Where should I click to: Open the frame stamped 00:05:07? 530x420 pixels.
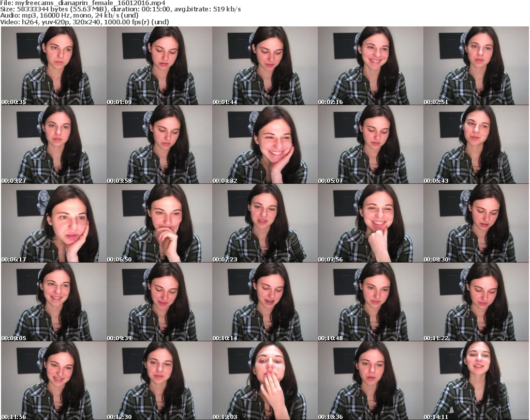[371, 144]
